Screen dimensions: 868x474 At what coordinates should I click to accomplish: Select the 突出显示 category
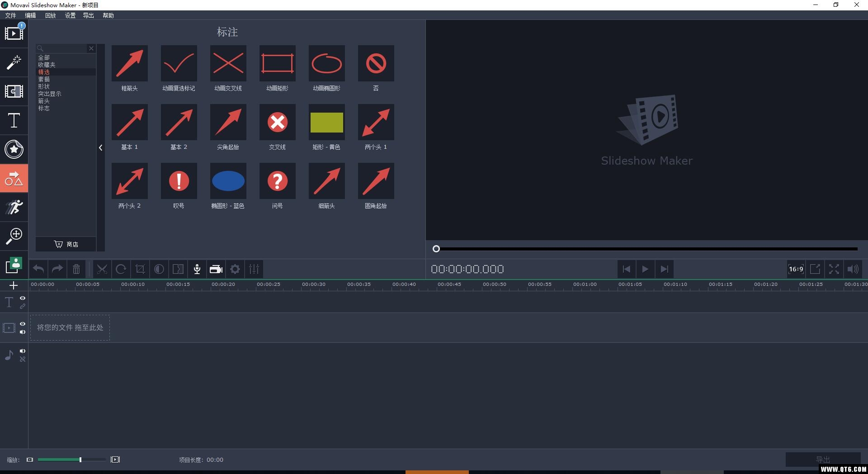coord(66,94)
